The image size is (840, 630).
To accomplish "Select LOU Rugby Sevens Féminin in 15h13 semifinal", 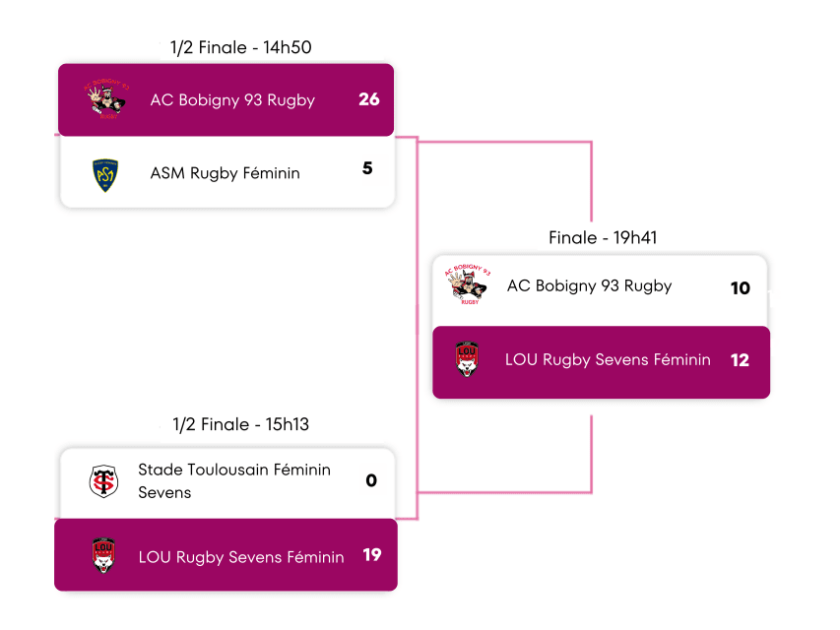I will pos(241,557).
